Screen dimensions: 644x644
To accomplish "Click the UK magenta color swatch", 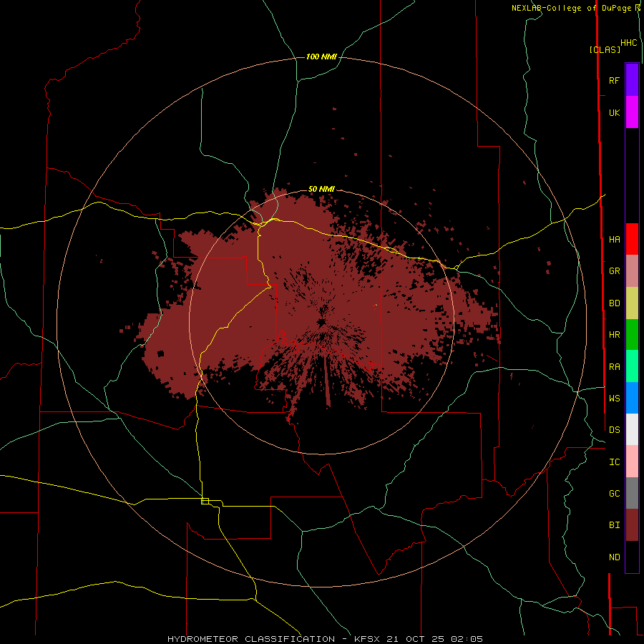I will tap(632, 112).
